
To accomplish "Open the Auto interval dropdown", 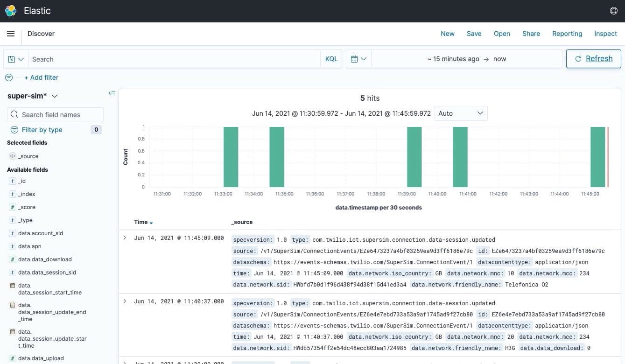I will coord(461,113).
